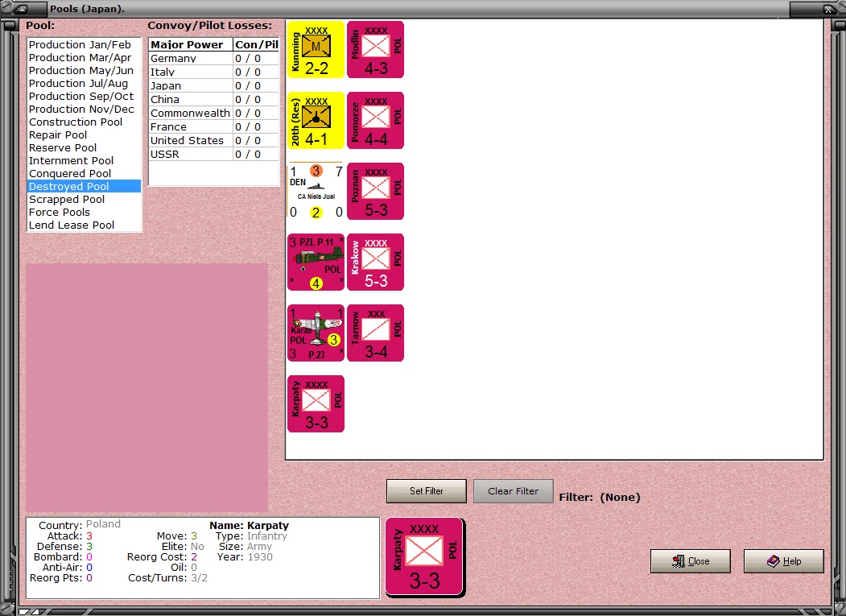Select the 20th (Res) 4-1 unit counter
This screenshot has height=616, width=846.
tap(316, 121)
